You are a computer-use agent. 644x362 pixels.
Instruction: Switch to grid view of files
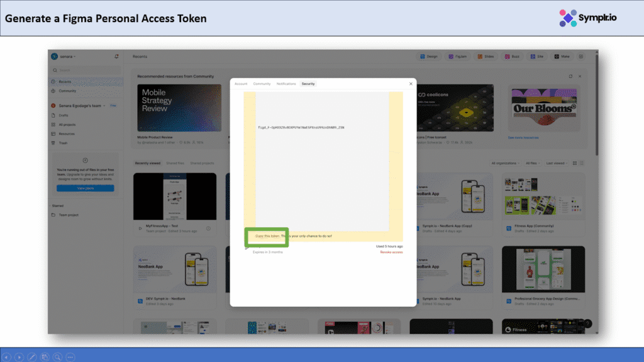click(574, 163)
